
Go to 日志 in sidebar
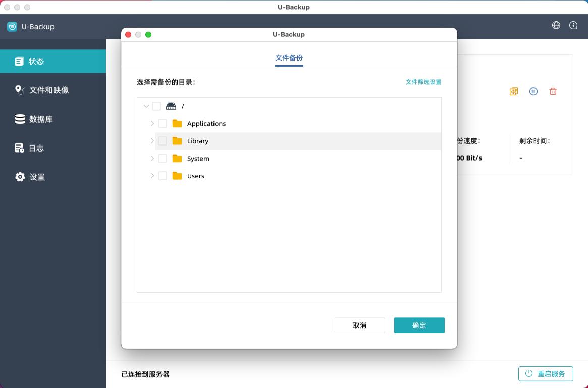pos(36,148)
